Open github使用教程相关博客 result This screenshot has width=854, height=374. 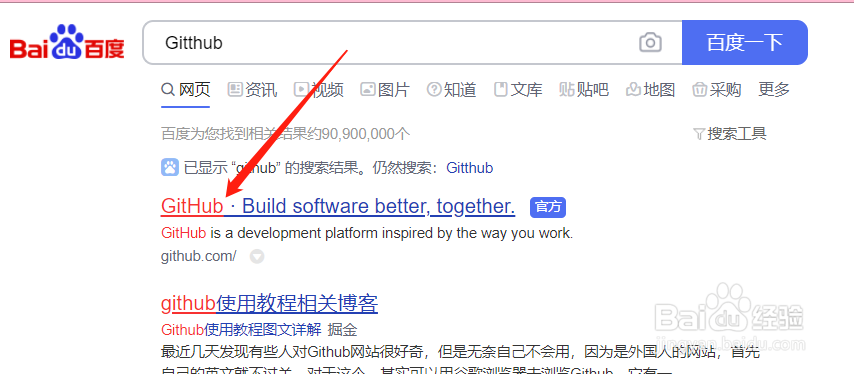pyautogui.click(x=270, y=303)
